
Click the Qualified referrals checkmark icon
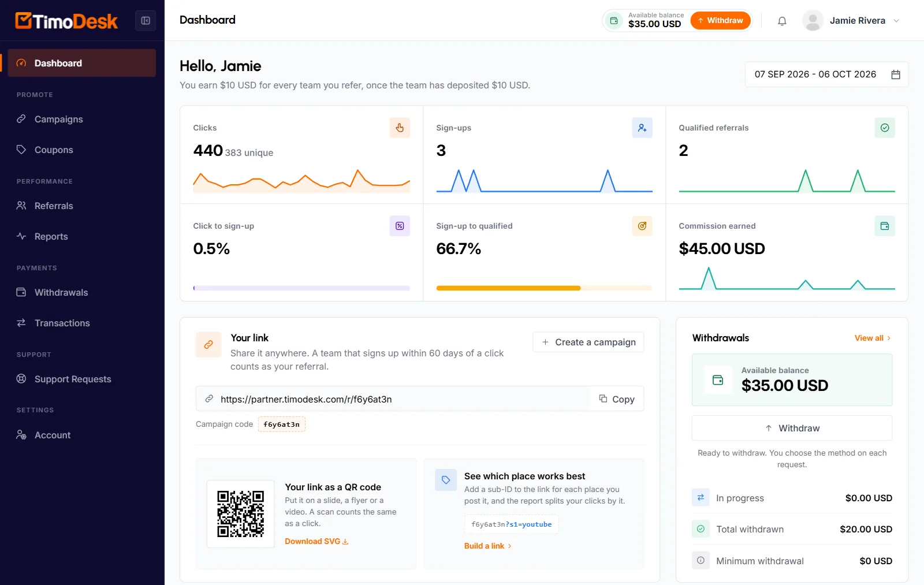tap(885, 128)
